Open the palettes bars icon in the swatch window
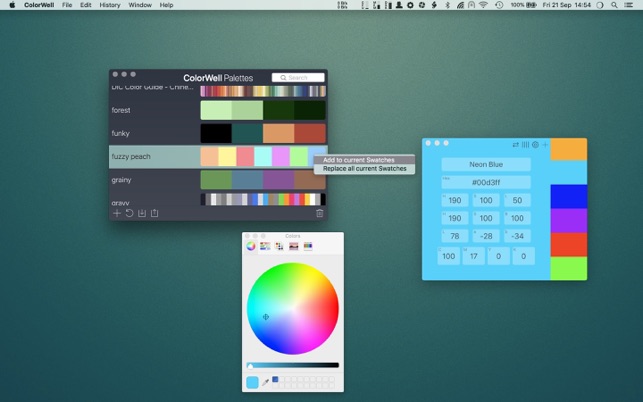This screenshot has width=643, height=402. [x=525, y=144]
